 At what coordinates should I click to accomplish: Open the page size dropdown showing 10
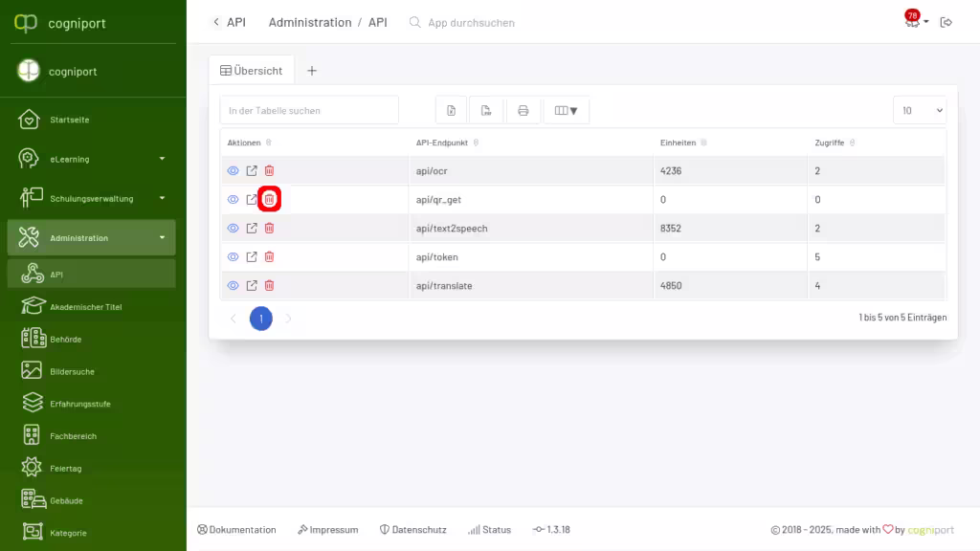(x=919, y=110)
